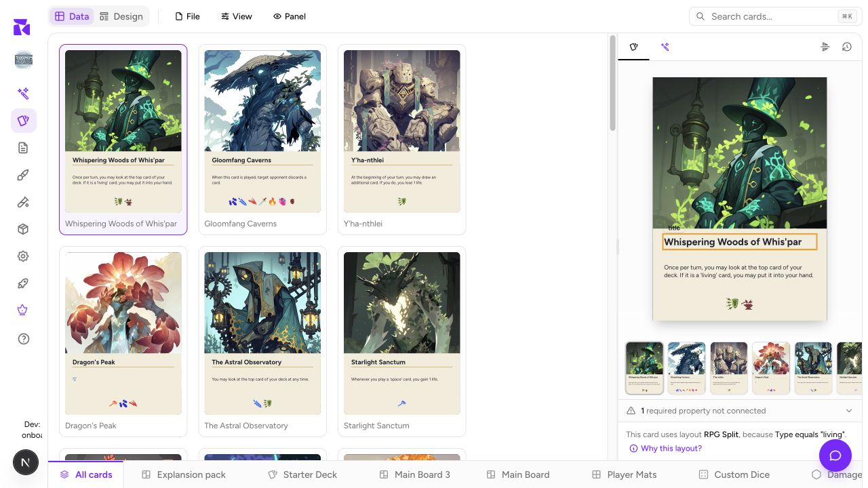Click the search magnifier icon
This screenshot has height=488, width=868.
pos(701,16)
